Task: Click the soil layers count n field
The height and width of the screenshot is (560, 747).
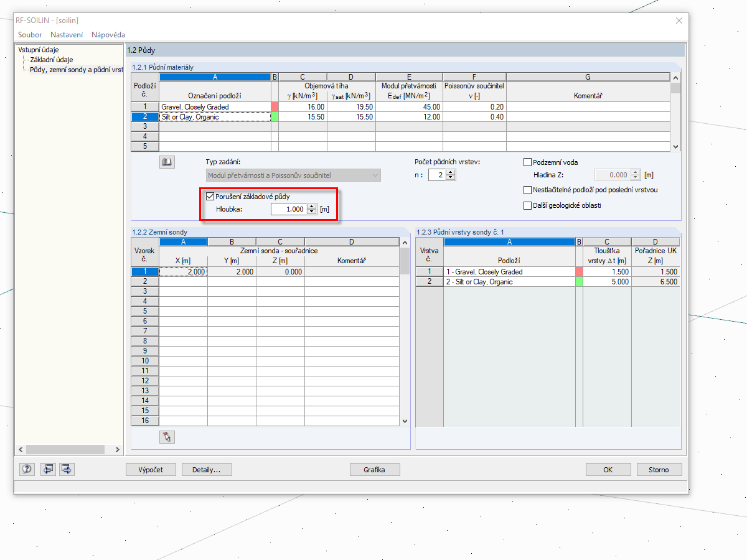Action: click(x=438, y=175)
